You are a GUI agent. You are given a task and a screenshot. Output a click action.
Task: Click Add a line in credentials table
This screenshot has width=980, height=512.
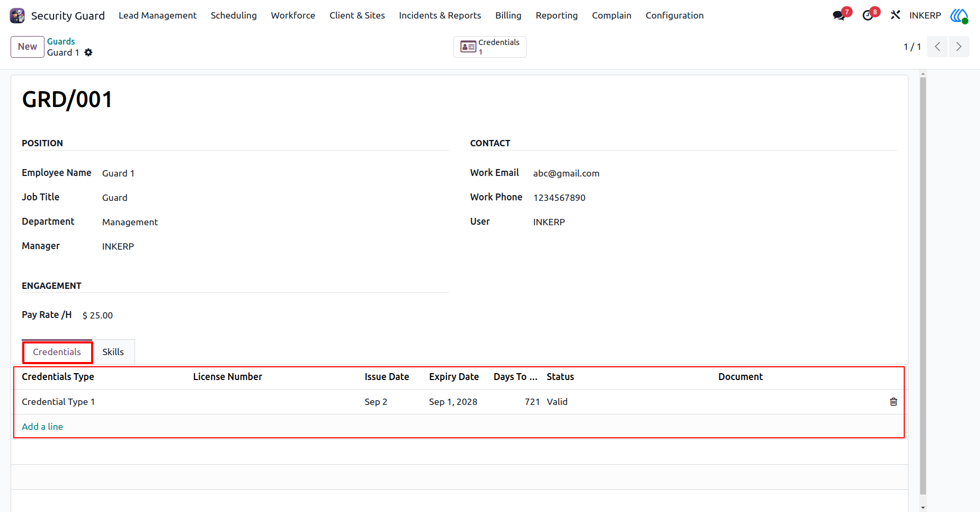point(42,427)
